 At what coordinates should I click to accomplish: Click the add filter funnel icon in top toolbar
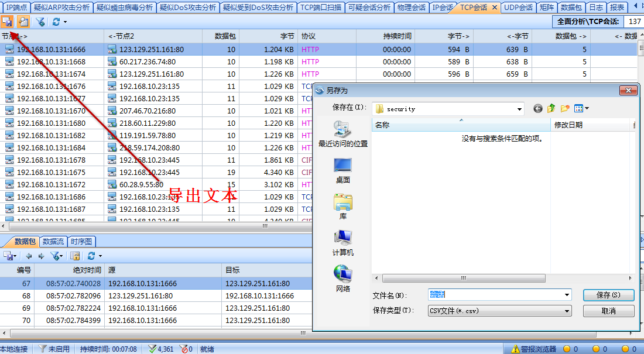pyautogui.click(x=40, y=22)
